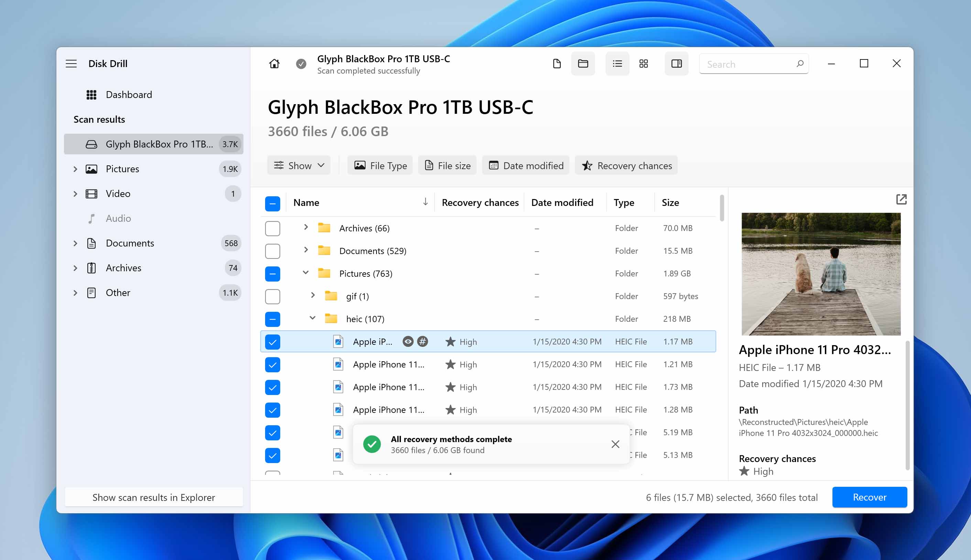
Task: Expand Other in the sidebar
Action: (75, 293)
